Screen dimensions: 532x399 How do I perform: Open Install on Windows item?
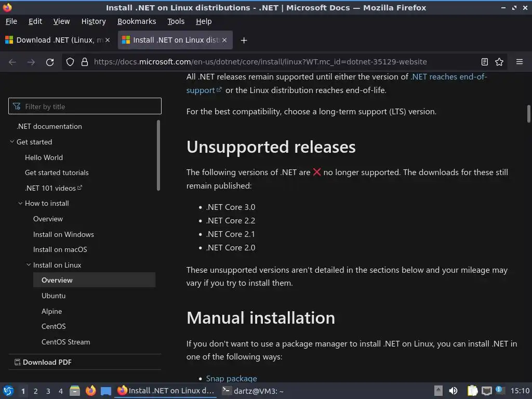coord(63,234)
